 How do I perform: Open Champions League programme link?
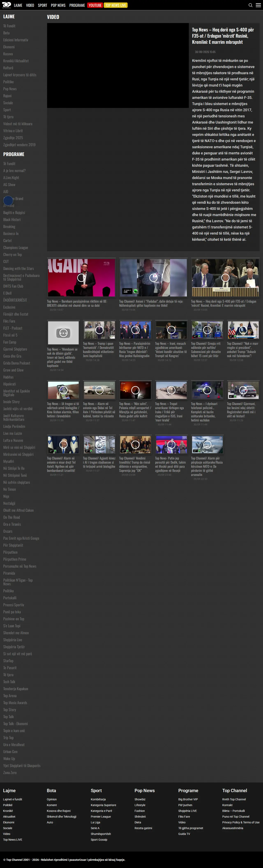coord(15,248)
